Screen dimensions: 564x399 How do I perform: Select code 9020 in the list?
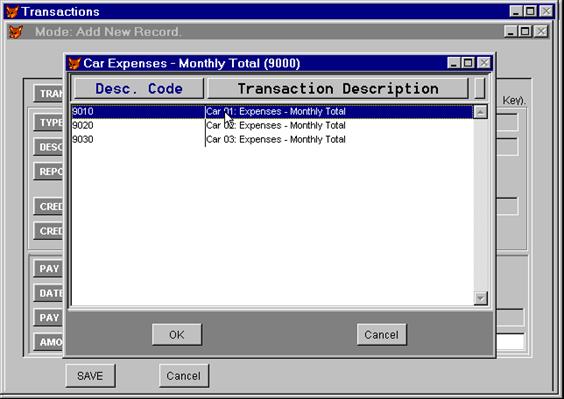coord(82,126)
